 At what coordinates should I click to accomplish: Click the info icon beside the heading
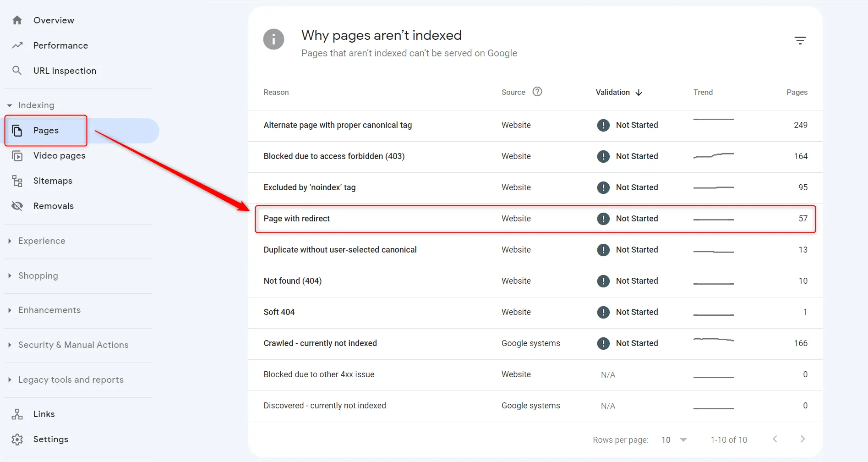273,39
